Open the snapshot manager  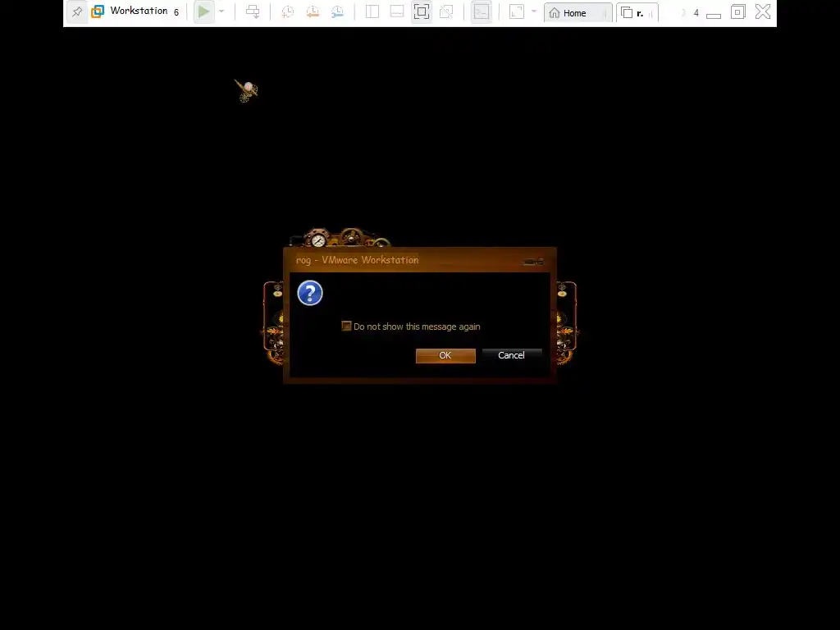(337, 11)
